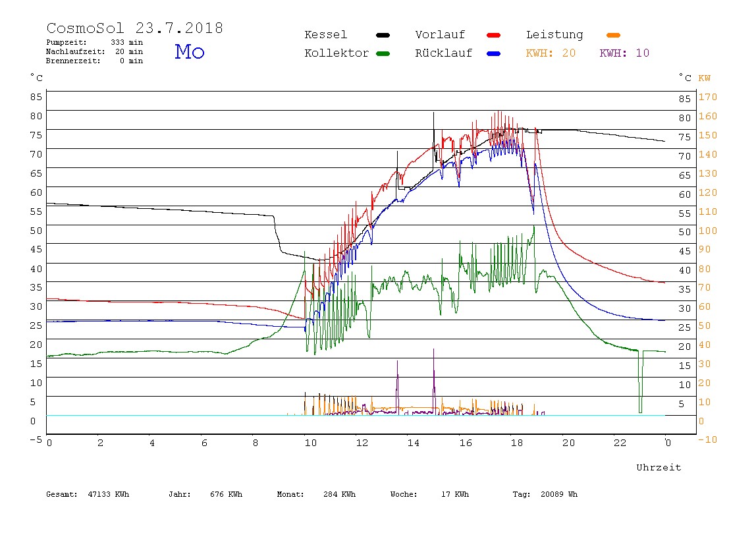Viewport: 756px width, 535px height.
Task: Click hour 6 on time axis
Action: (x=204, y=443)
